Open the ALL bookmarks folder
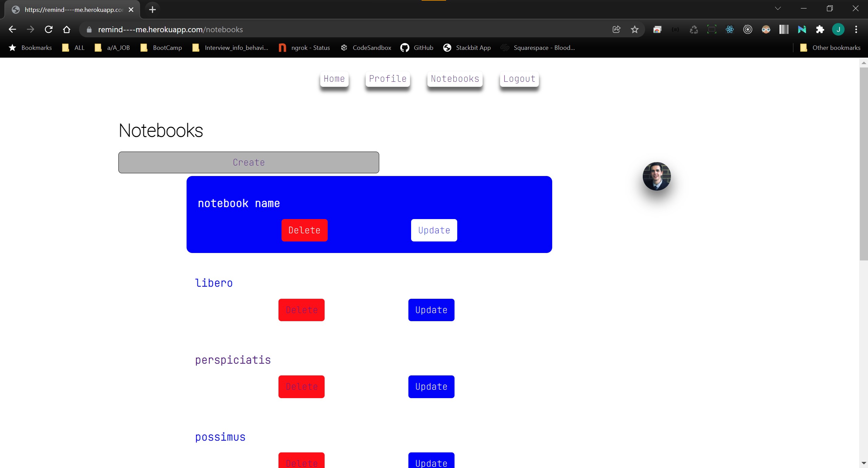This screenshot has height=468, width=868. (x=73, y=48)
